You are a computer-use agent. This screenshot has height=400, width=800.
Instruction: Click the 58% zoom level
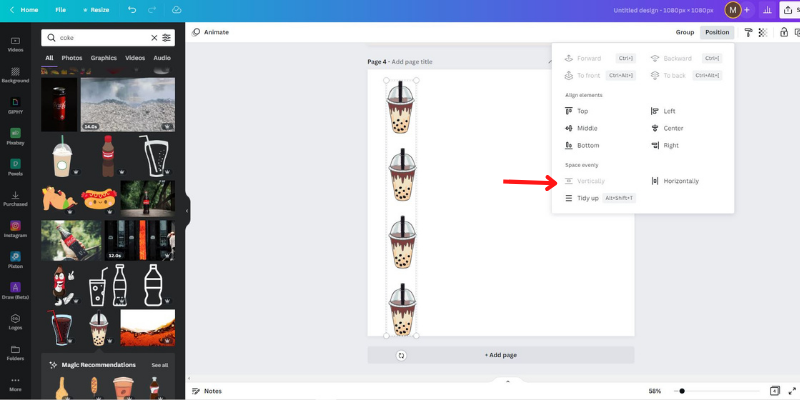click(655, 391)
